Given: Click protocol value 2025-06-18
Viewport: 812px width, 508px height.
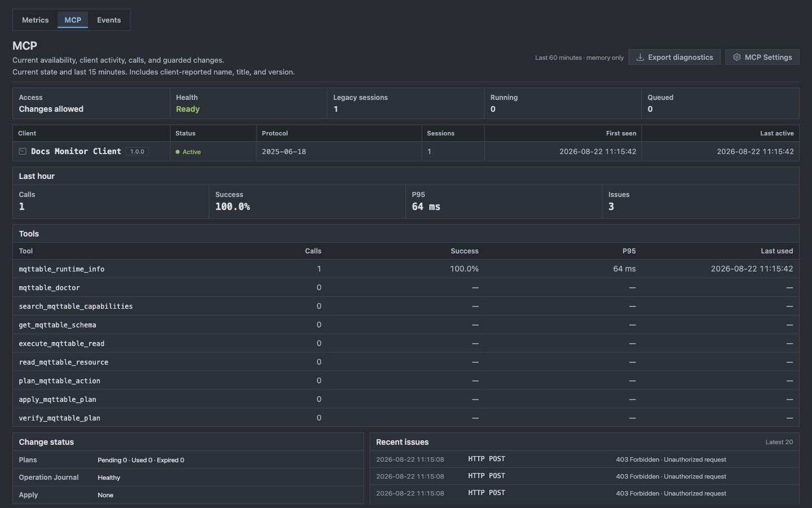Looking at the screenshot, I should (284, 151).
